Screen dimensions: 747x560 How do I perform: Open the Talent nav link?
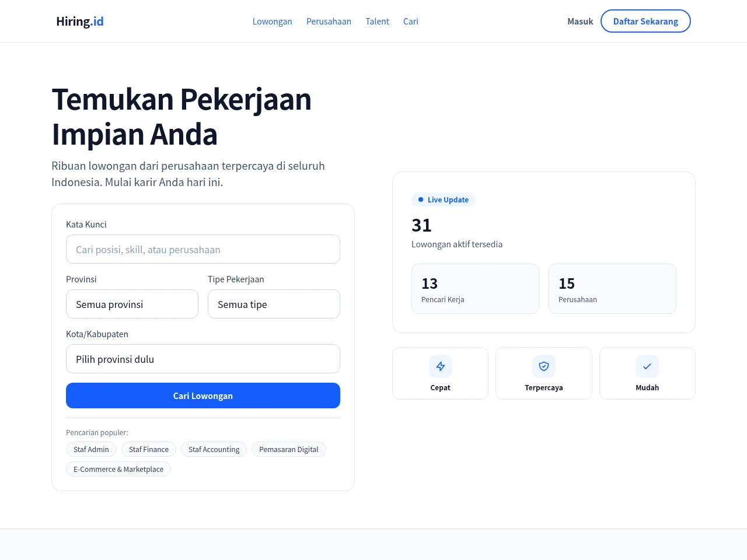tap(378, 22)
